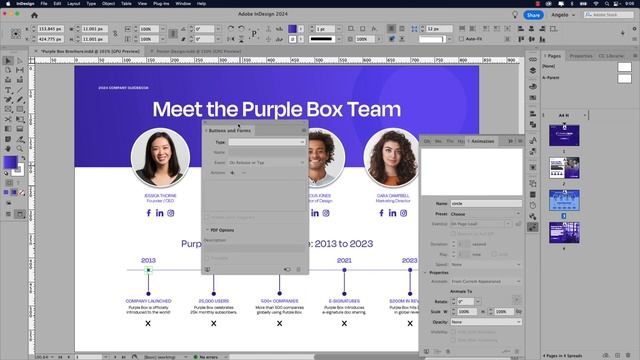Select the Page tool
This screenshot has width=640, height=360.
8,70
